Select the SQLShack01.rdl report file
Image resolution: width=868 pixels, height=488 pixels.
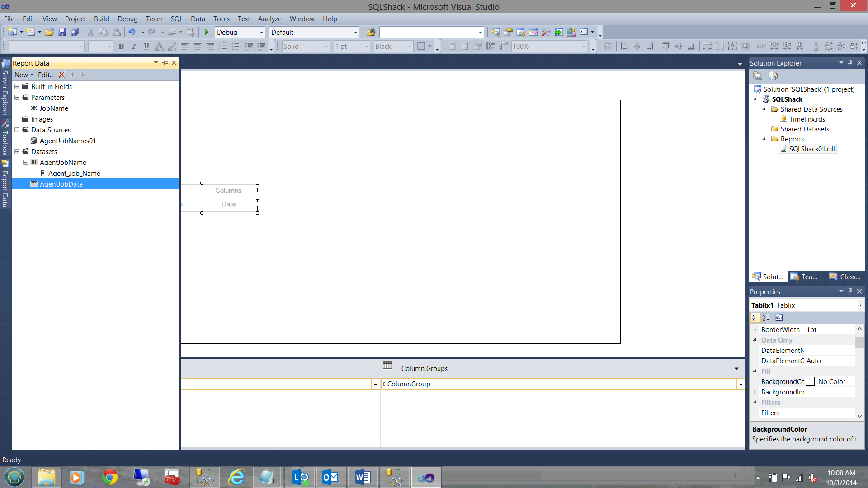(x=811, y=149)
